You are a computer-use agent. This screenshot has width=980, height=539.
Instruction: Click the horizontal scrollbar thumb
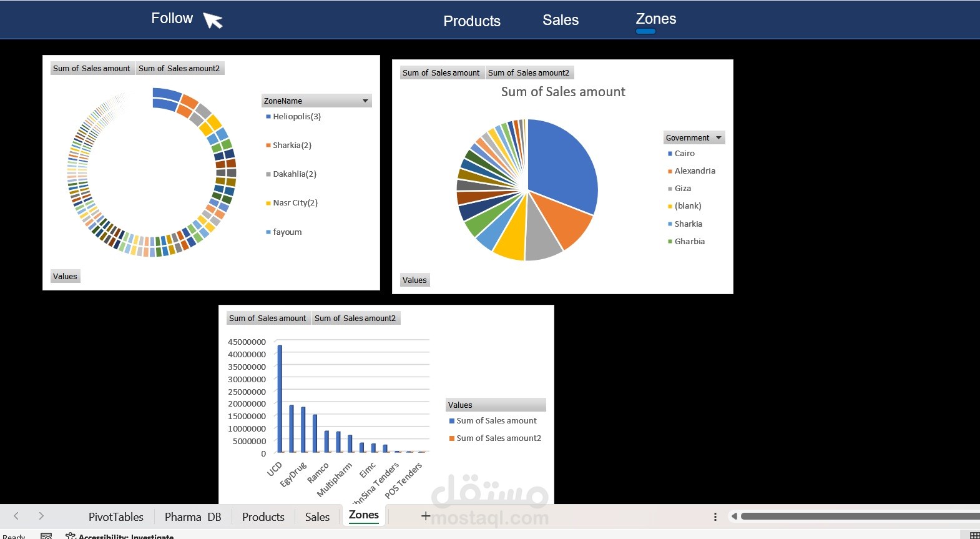(860, 516)
